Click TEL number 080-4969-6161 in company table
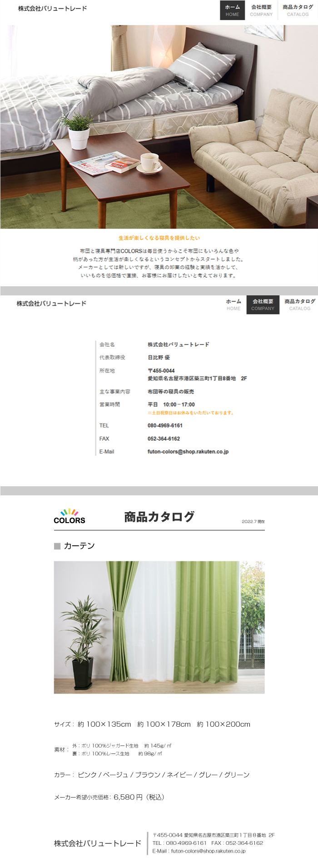318x868 pixels. pyautogui.click(x=165, y=425)
